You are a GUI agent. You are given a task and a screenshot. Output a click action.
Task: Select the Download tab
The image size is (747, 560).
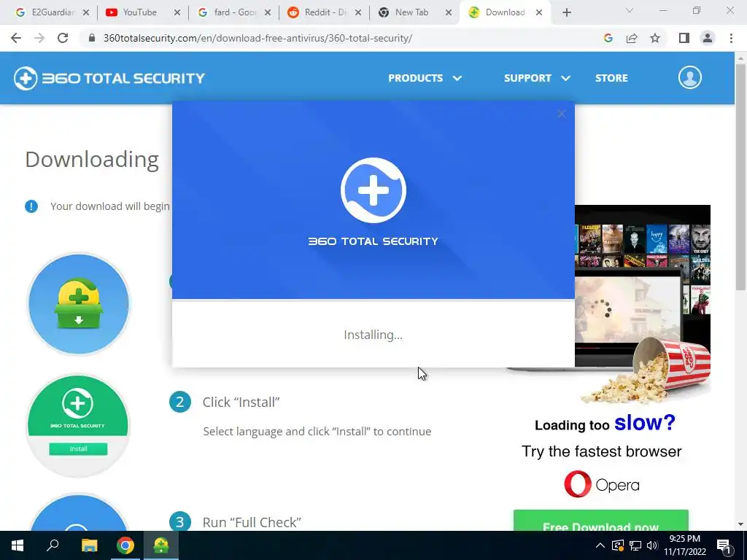pyautogui.click(x=504, y=13)
